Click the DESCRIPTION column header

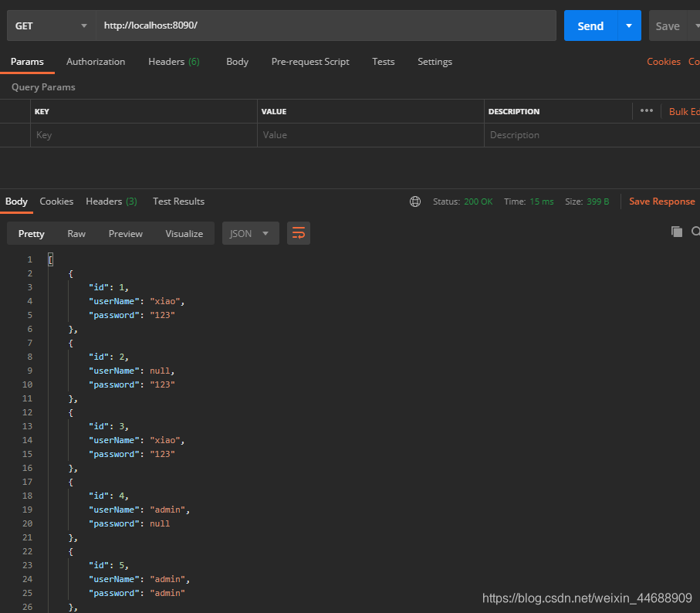coord(514,112)
